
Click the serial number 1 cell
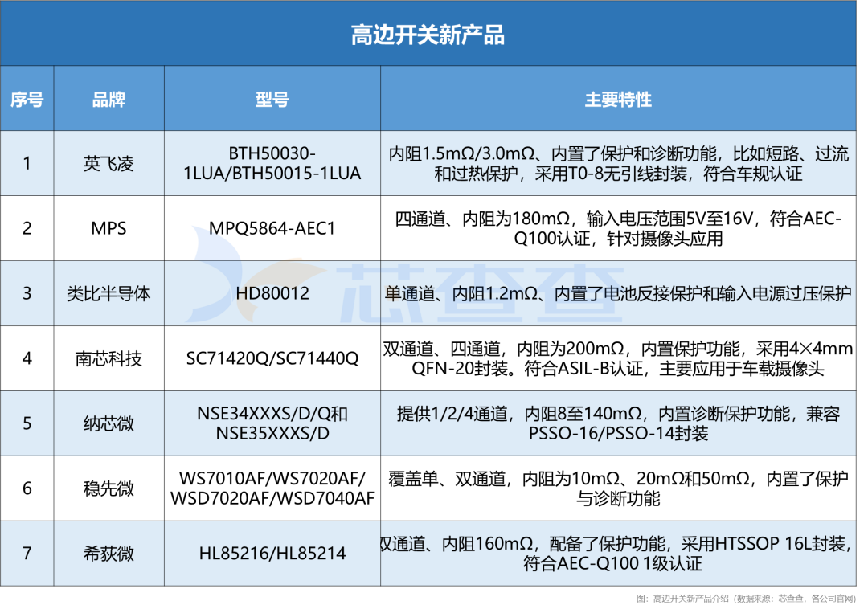click(x=27, y=163)
